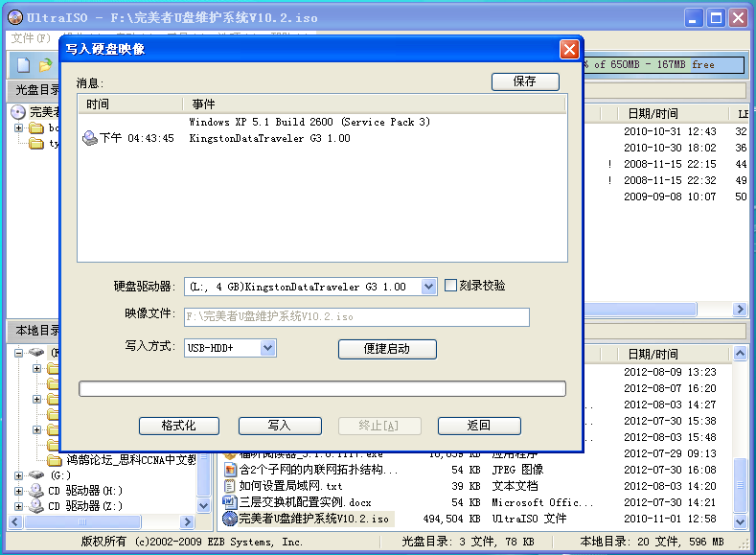Click the ISO file list scroll right arrow
Screen dimensions: 756x555
[740, 309]
